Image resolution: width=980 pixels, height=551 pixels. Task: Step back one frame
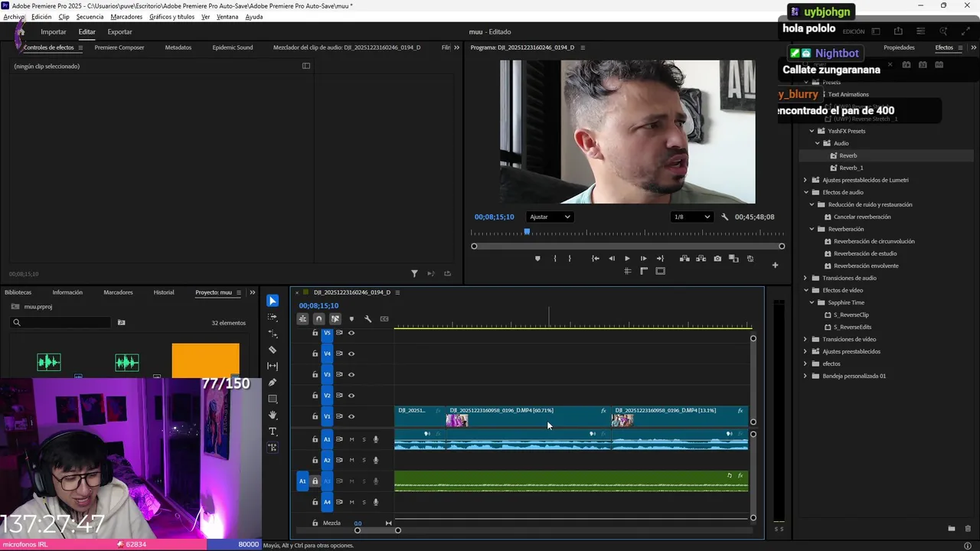click(611, 259)
